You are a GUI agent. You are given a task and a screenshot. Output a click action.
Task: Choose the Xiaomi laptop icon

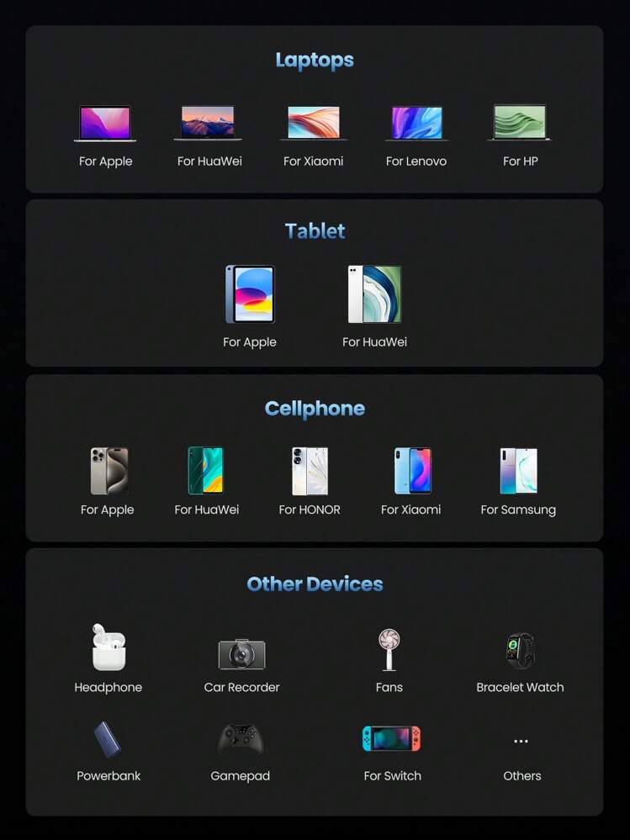(313, 123)
